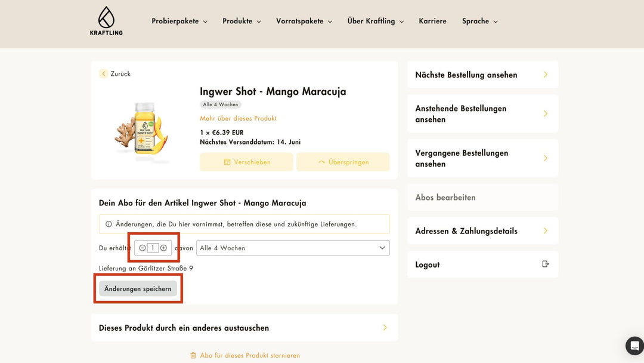The height and width of the screenshot is (363, 644).
Task: Click the back arrow icon next to Zurück
Action: click(x=104, y=74)
